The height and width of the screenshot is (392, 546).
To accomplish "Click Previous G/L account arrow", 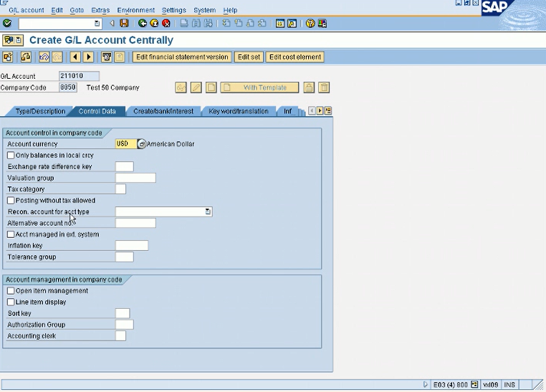I will (x=75, y=57).
